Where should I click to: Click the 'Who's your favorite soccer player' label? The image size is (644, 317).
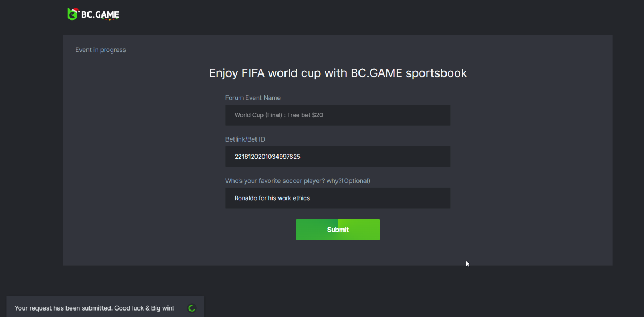point(297,181)
